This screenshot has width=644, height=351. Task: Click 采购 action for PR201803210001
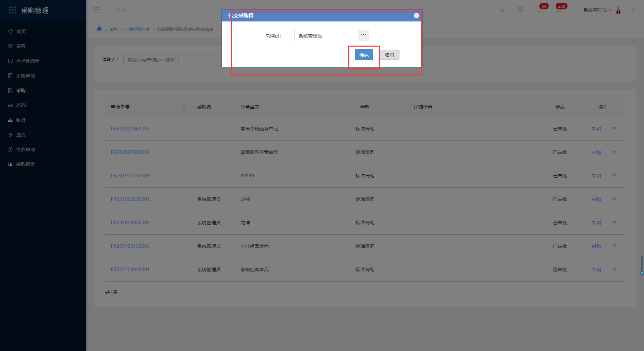coord(596,199)
